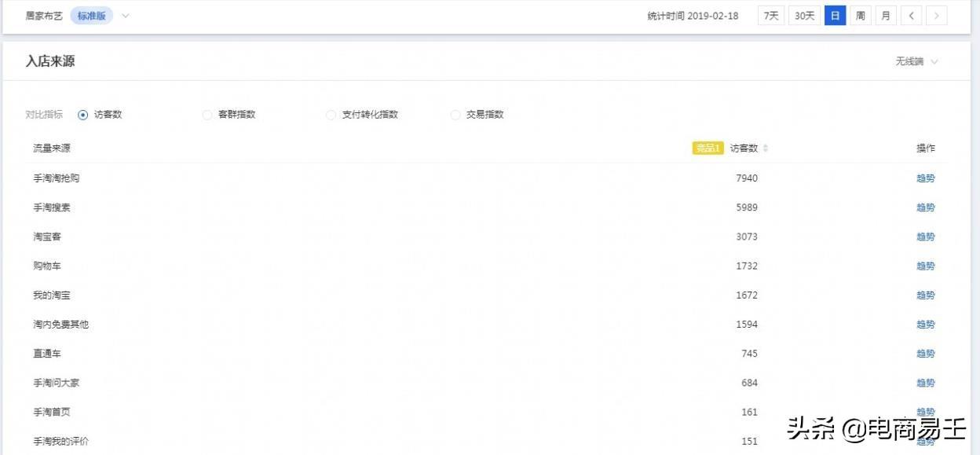Click the 居家布艺 category label
The width and height of the screenshot is (980, 455).
pos(44,16)
